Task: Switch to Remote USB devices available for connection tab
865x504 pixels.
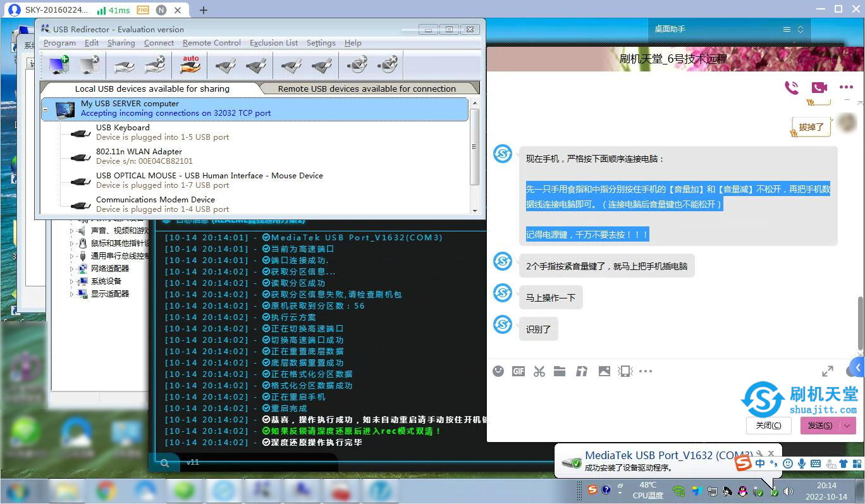Action: pos(367,89)
